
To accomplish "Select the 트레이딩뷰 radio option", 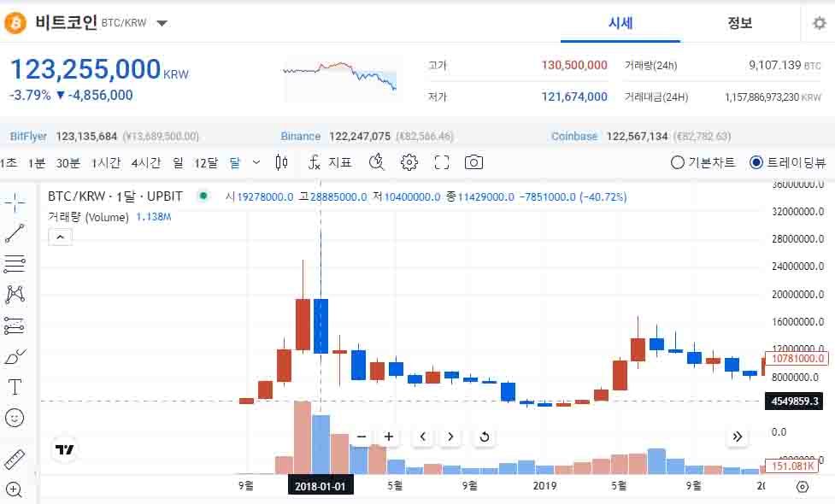I will pos(787,162).
